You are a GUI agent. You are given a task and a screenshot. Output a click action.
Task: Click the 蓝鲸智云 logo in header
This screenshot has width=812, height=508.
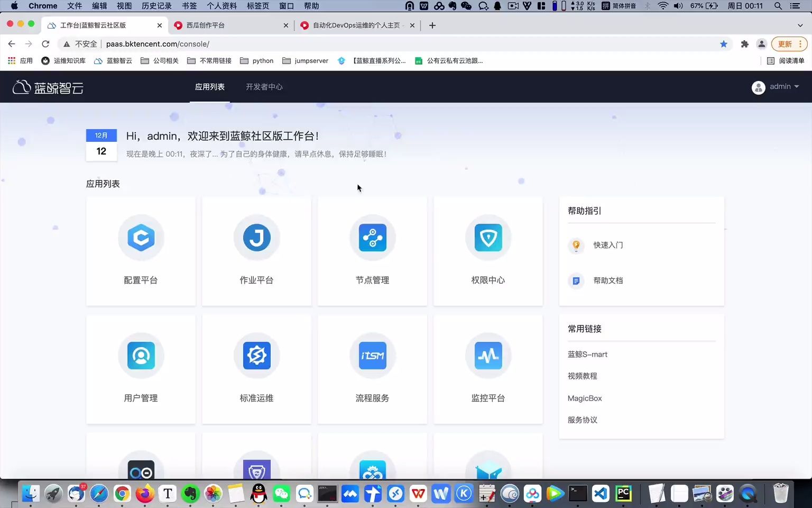click(x=48, y=87)
